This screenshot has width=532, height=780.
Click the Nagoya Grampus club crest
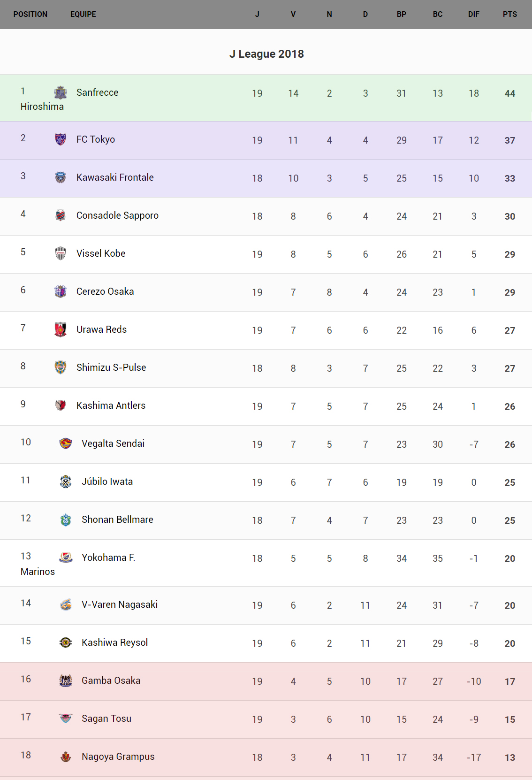pos(66,757)
